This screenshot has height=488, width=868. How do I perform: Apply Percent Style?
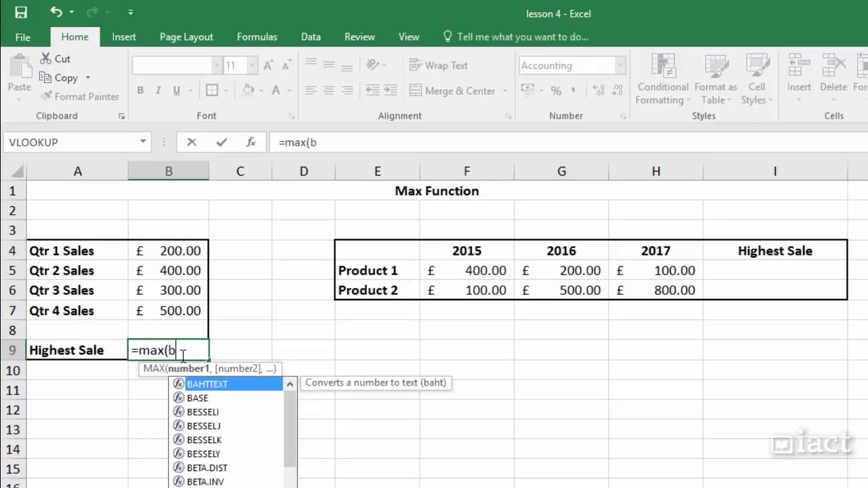click(556, 91)
